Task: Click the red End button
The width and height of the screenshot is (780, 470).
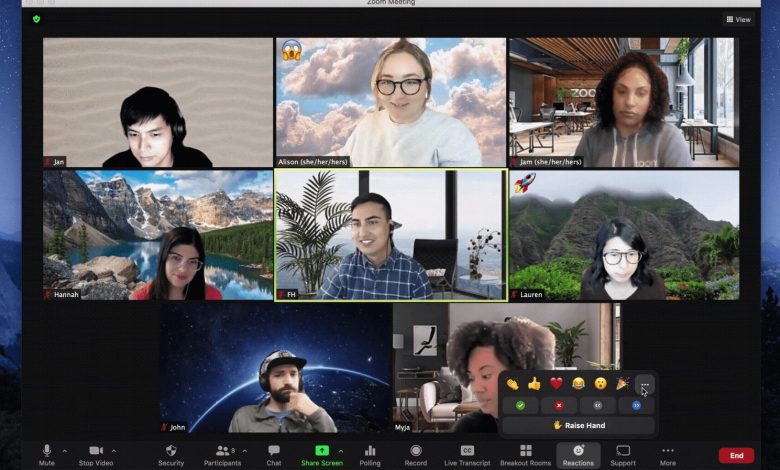Action: pos(736,455)
